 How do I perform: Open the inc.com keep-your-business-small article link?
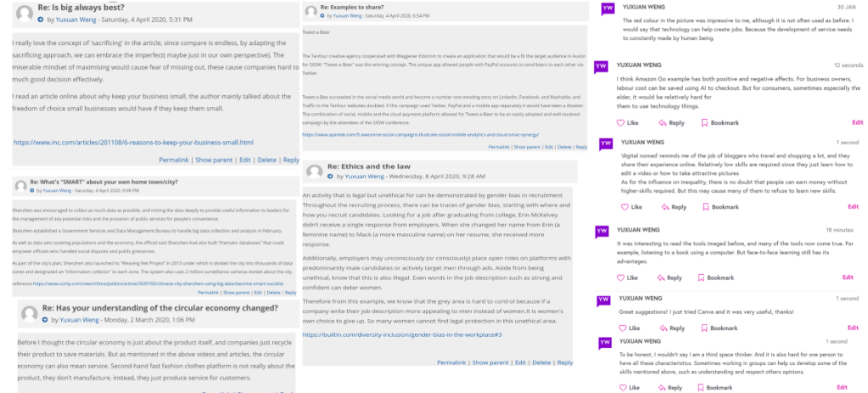click(133, 142)
